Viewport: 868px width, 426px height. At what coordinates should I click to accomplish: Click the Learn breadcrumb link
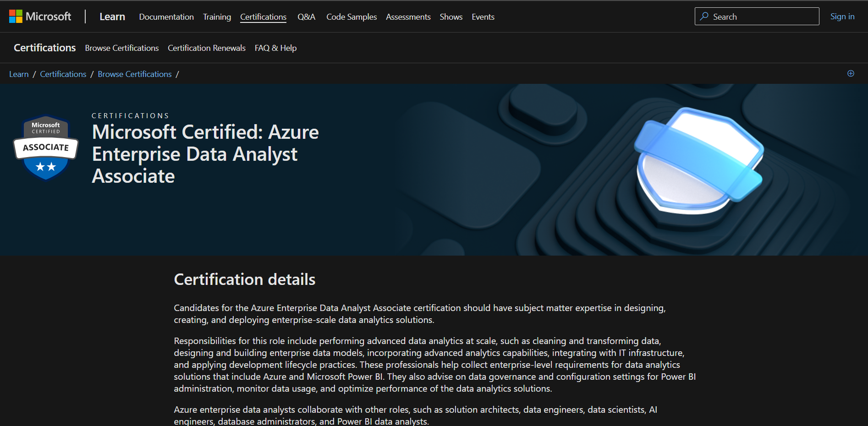pos(19,74)
